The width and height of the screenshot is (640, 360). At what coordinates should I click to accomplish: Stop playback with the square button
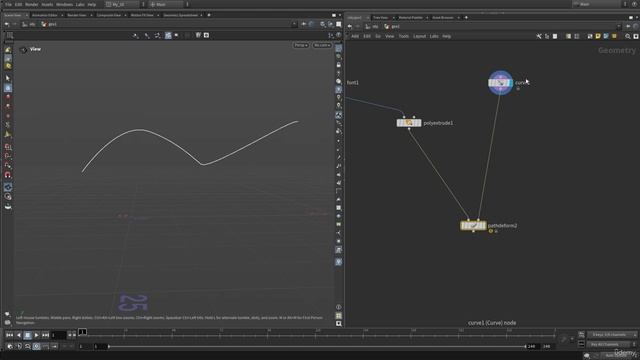point(27,335)
